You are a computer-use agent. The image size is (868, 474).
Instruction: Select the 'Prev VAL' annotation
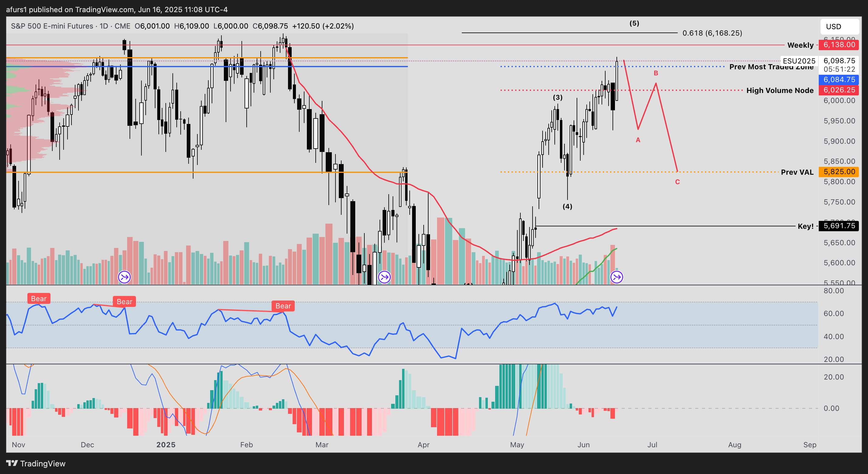pos(797,172)
